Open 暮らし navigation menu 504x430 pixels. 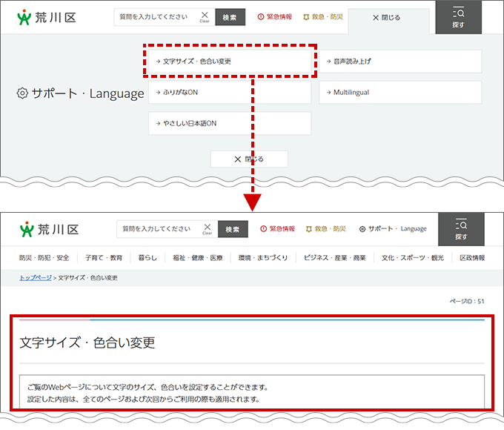pyautogui.click(x=147, y=257)
